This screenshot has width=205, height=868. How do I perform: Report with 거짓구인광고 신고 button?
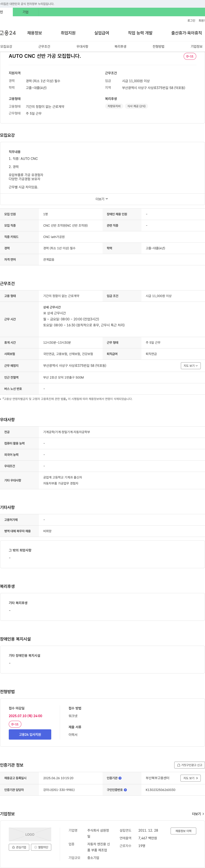coord(190,765)
